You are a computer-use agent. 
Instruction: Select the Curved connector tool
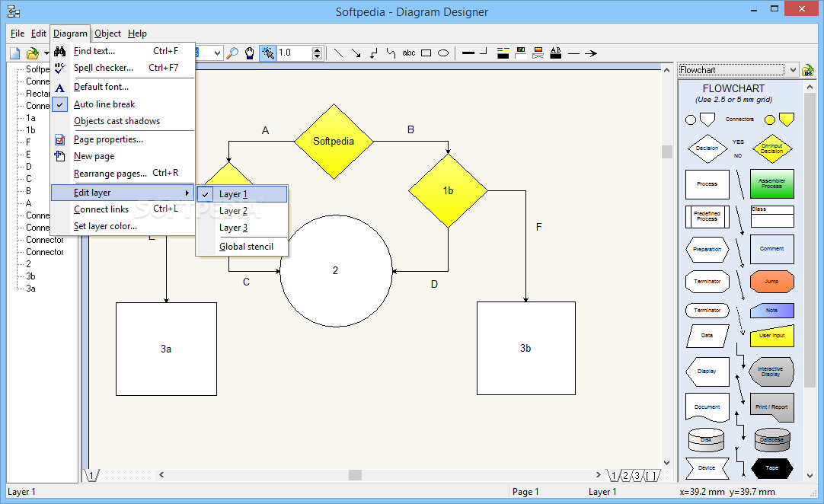[x=391, y=53]
